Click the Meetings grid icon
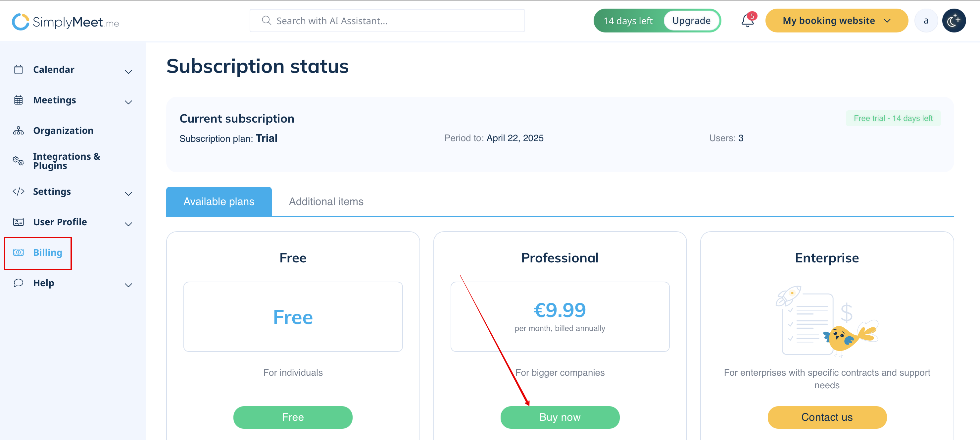This screenshot has width=980, height=440. (x=18, y=100)
